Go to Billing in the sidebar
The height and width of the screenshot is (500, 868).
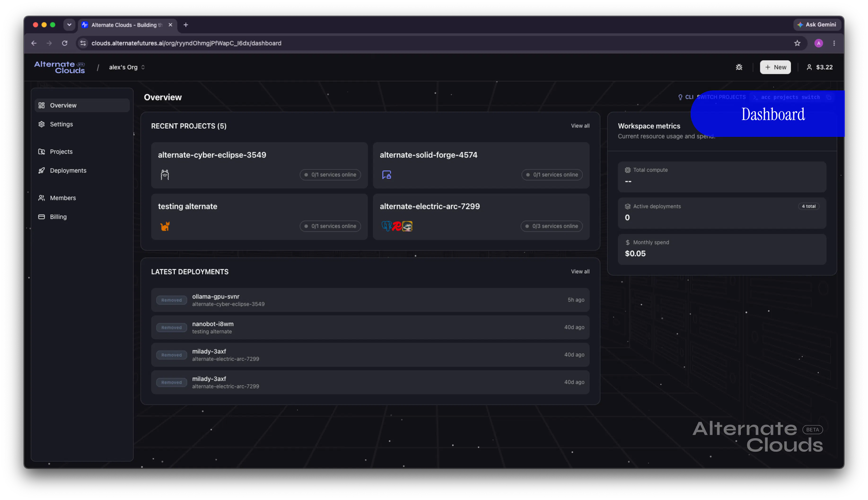click(82, 217)
